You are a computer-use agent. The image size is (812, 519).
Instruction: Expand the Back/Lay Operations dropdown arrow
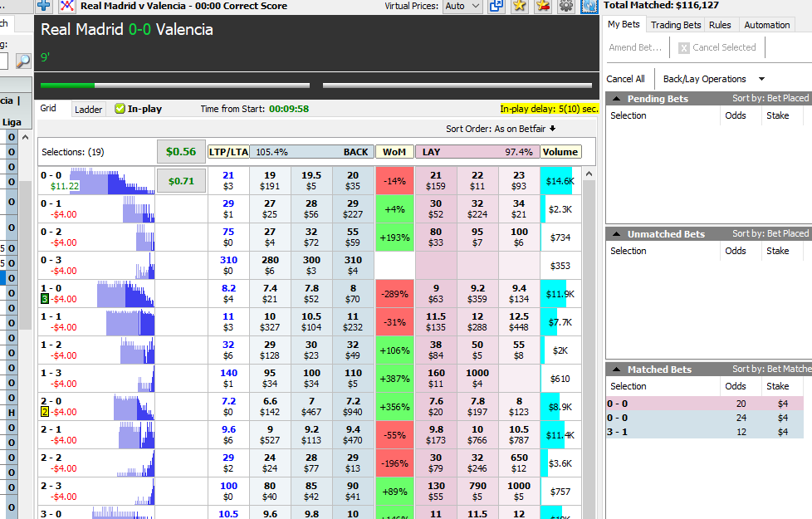761,79
